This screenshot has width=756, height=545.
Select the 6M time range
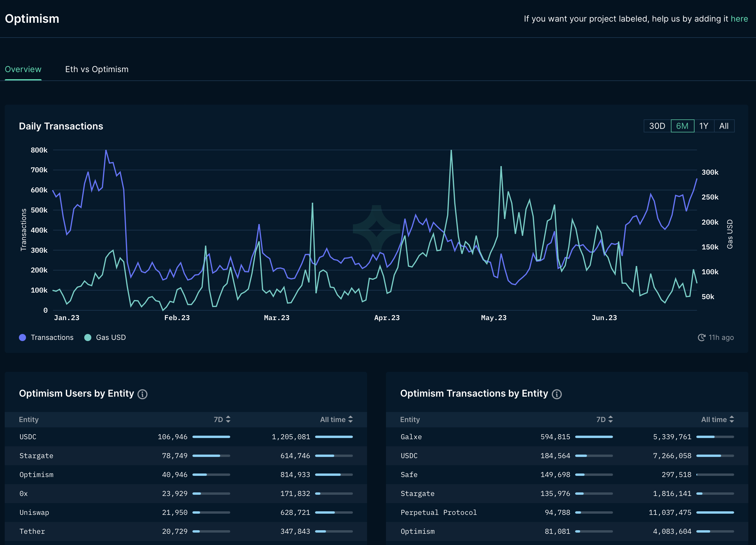[682, 126]
